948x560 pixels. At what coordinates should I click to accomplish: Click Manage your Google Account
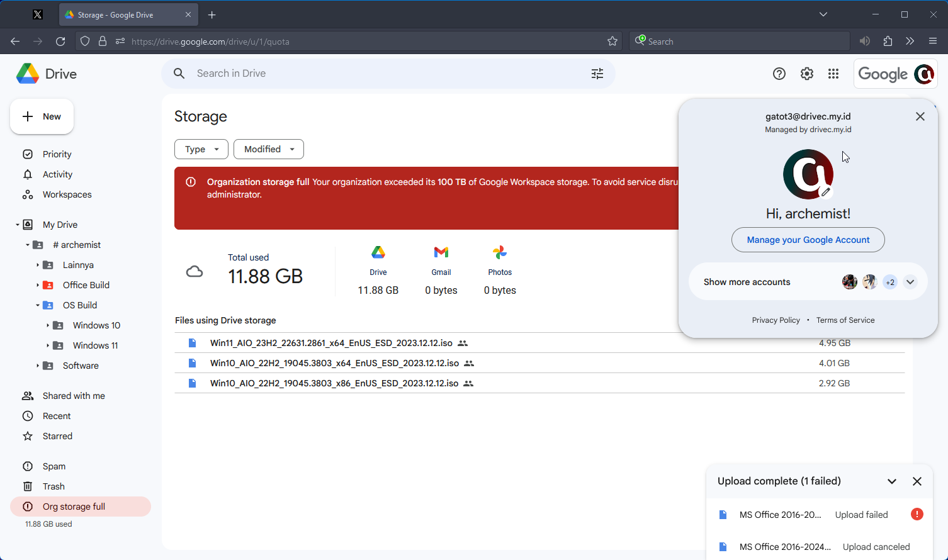coord(808,240)
